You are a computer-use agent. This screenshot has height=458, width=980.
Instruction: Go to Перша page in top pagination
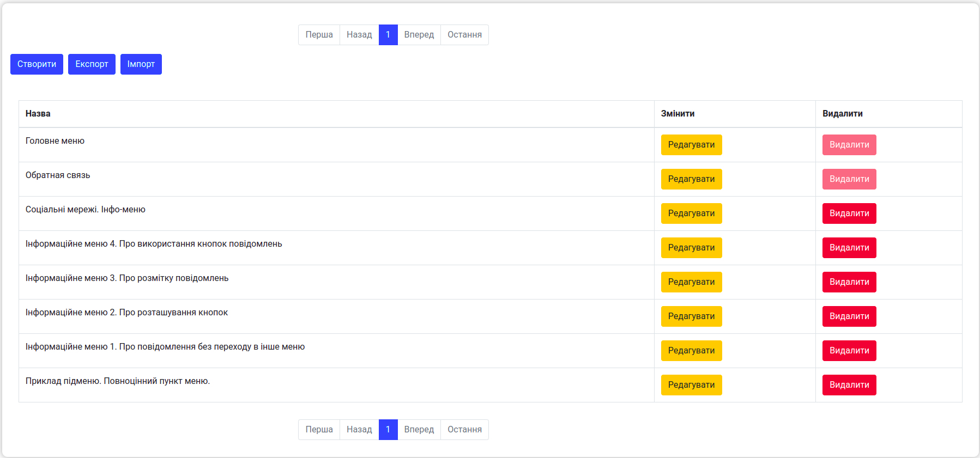(319, 35)
